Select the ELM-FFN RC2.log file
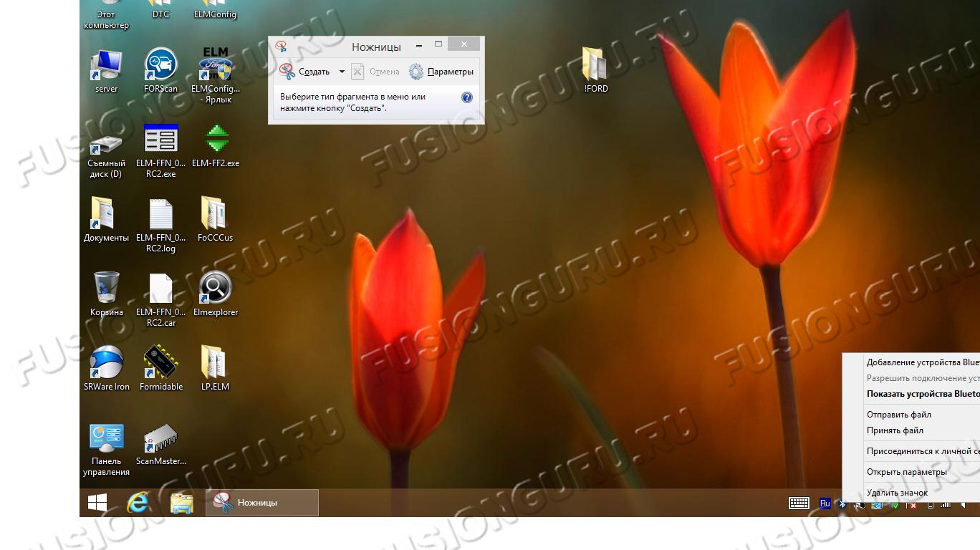The width and height of the screenshot is (980, 550). 160,225
